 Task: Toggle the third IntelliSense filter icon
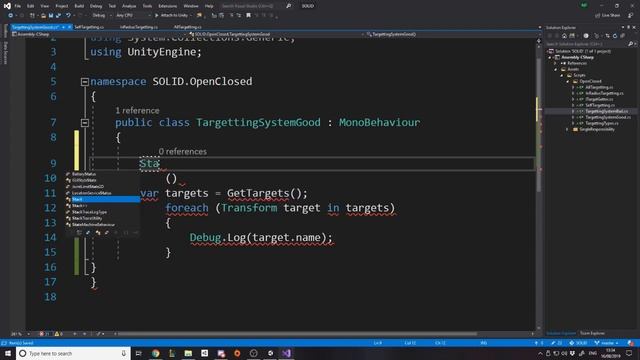(x=98, y=233)
